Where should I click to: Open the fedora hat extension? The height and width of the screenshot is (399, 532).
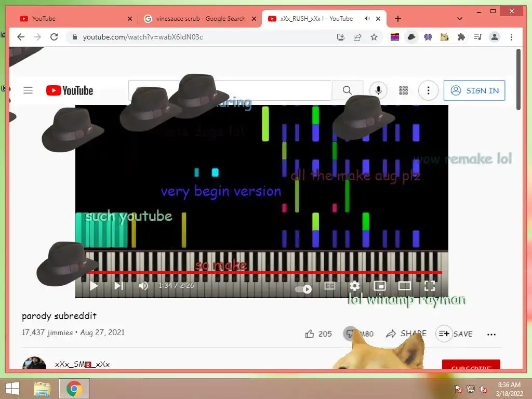point(411,37)
